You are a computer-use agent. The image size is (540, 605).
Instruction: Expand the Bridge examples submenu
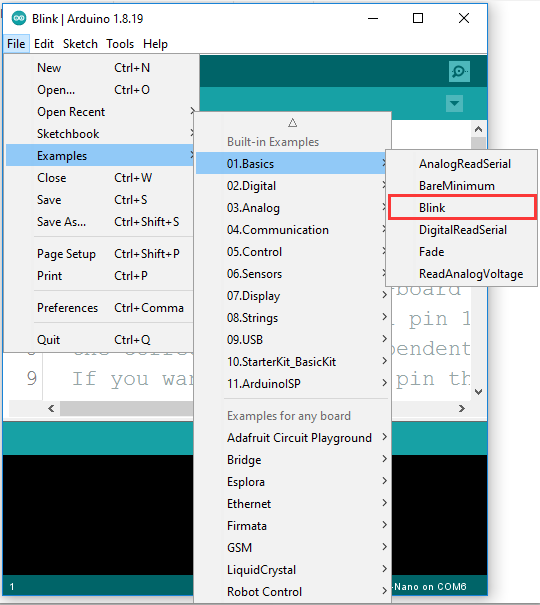coord(292,460)
